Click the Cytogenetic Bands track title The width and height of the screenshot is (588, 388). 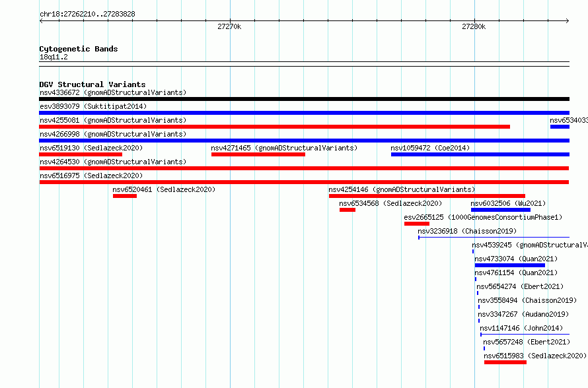point(79,49)
